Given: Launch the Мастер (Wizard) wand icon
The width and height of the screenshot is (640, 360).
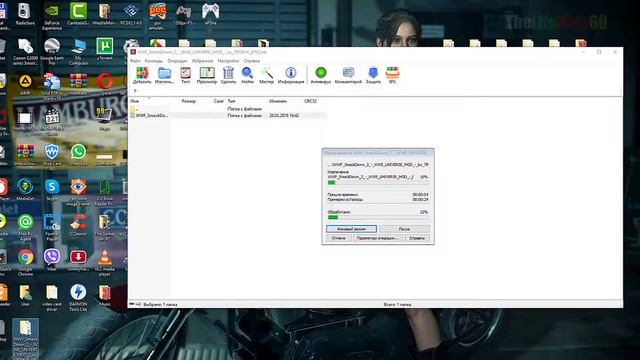Looking at the screenshot, I should tap(267, 76).
